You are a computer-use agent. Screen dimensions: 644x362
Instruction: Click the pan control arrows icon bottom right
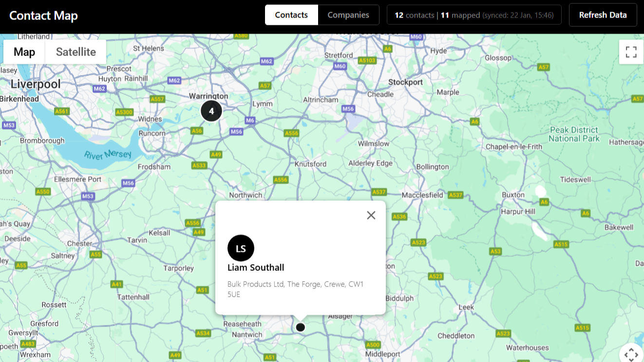pos(631,355)
